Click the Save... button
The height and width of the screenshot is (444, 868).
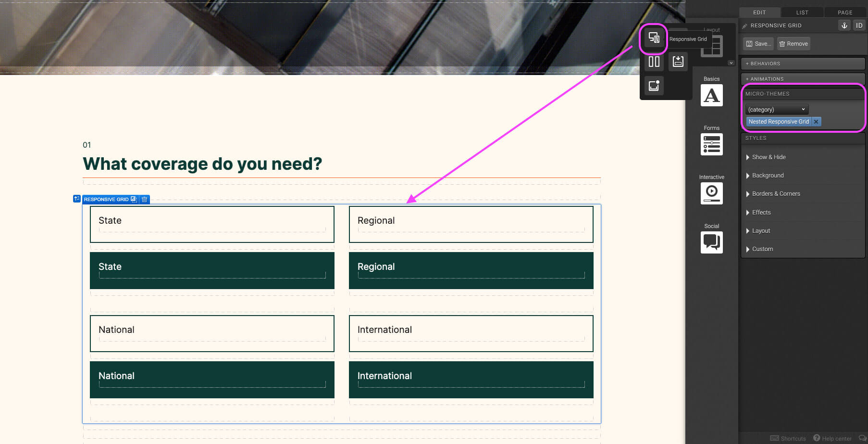(758, 44)
